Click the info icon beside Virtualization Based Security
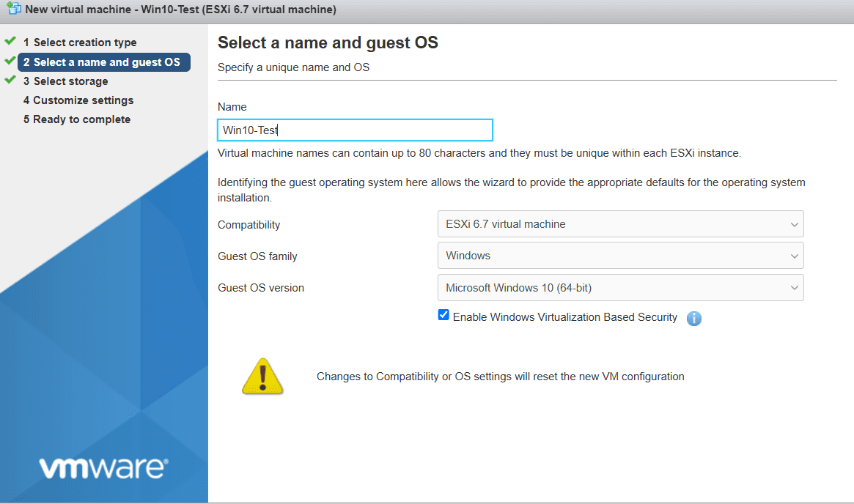Viewport: 854px width, 504px height. coord(694,319)
